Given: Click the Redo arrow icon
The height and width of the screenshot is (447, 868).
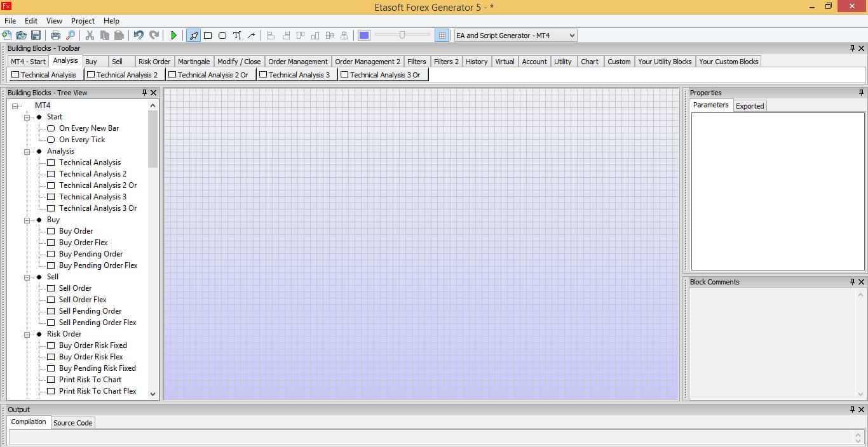Looking at the screenshot, I should (x=154, y=36).
